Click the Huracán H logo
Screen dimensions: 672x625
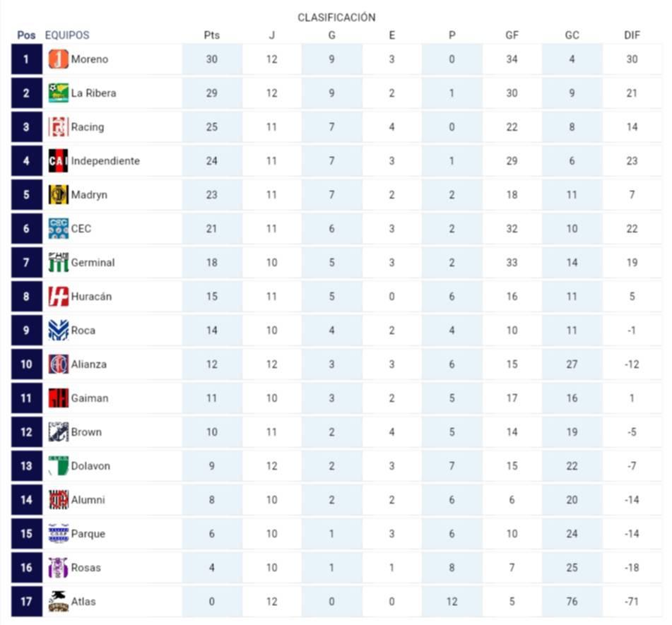58,297
